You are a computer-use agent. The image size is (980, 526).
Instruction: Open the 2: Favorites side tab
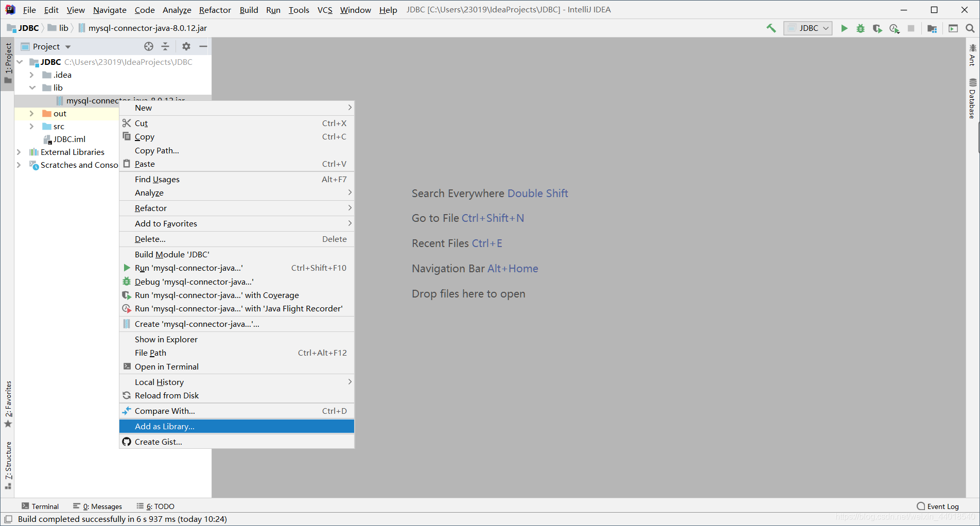point(8,405)
